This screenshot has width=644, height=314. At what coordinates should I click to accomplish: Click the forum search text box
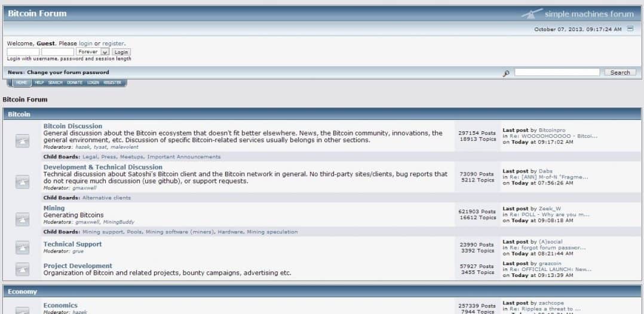(557, 72)
